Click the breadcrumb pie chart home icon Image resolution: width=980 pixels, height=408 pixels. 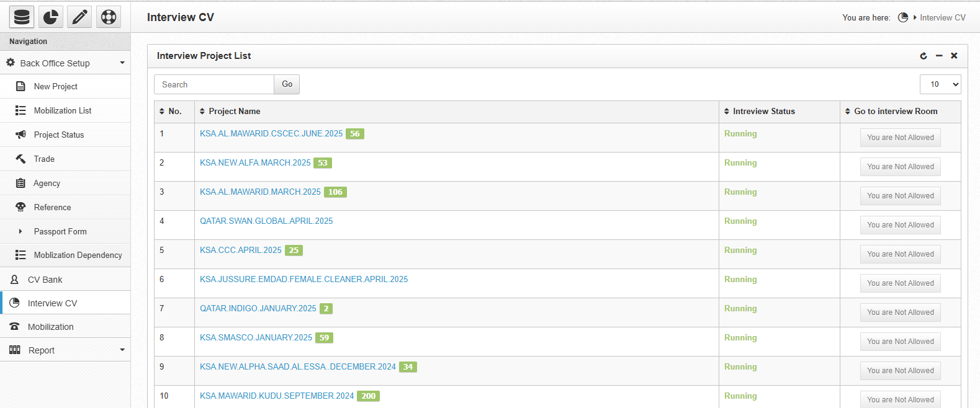pos(903,17)
